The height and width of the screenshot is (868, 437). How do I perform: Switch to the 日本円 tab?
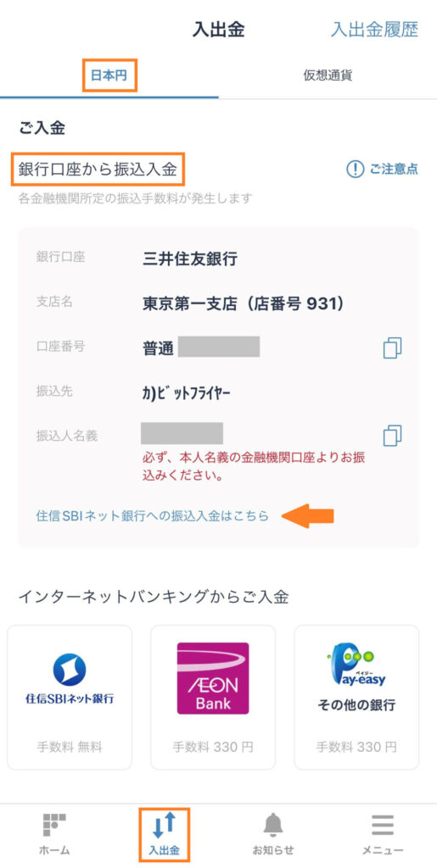[x=109, y=75]
